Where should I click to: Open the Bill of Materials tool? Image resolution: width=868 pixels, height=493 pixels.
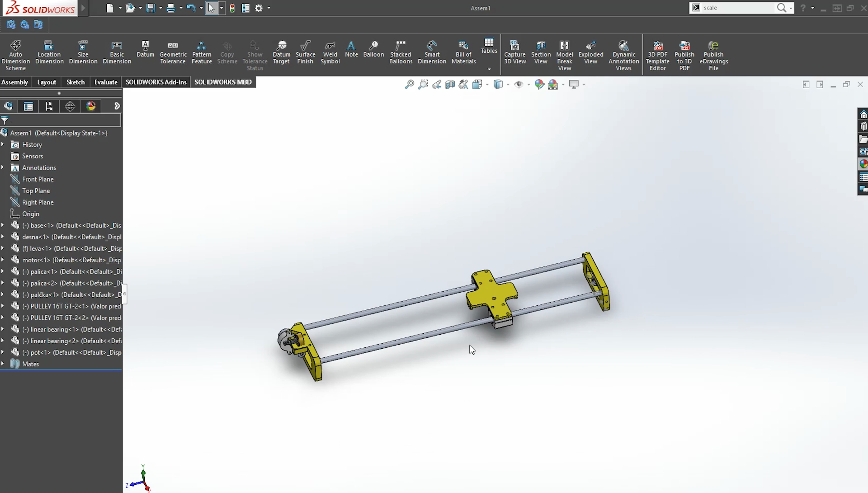coord(463,52)
